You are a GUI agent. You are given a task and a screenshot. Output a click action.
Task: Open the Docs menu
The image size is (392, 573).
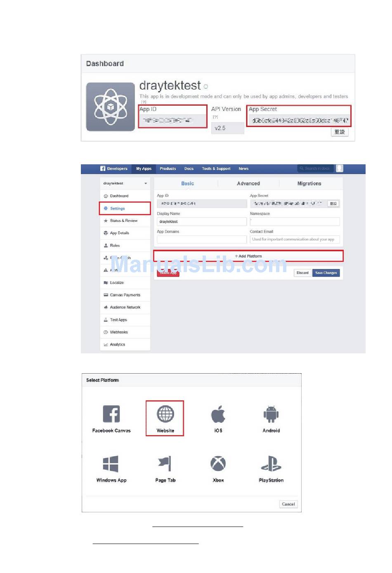(x=189, y=168)
